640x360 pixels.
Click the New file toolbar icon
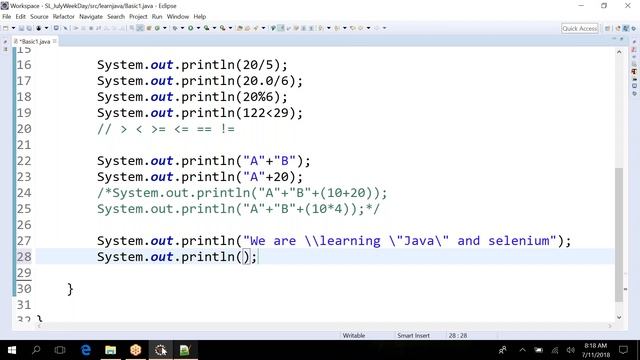[x=5, y=28]
